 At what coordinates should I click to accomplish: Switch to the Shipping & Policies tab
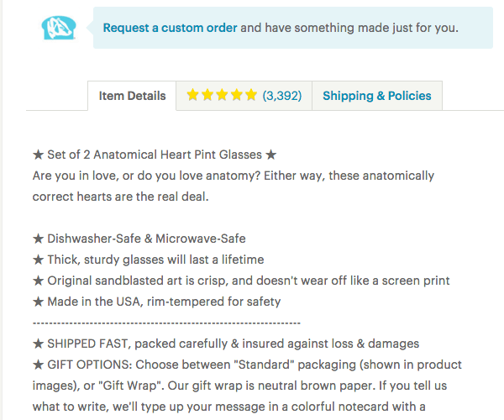pyautogui.click(x=377, y=96)
